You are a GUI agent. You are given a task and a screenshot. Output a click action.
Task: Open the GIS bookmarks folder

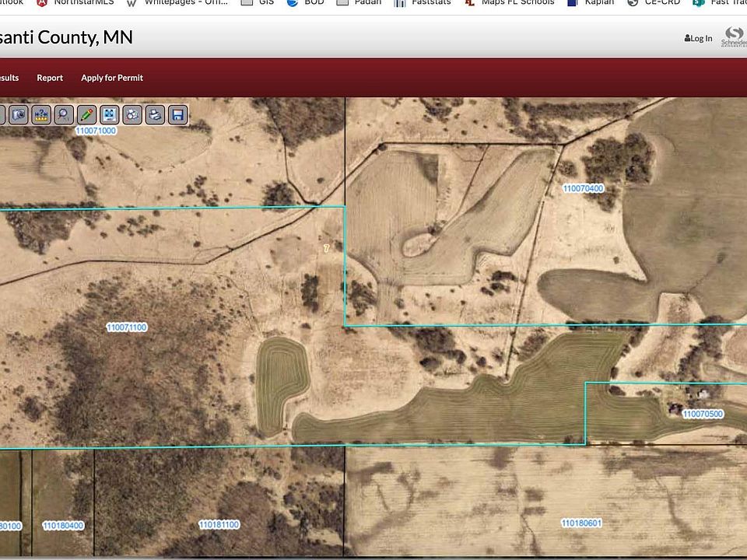pos(258,2)
